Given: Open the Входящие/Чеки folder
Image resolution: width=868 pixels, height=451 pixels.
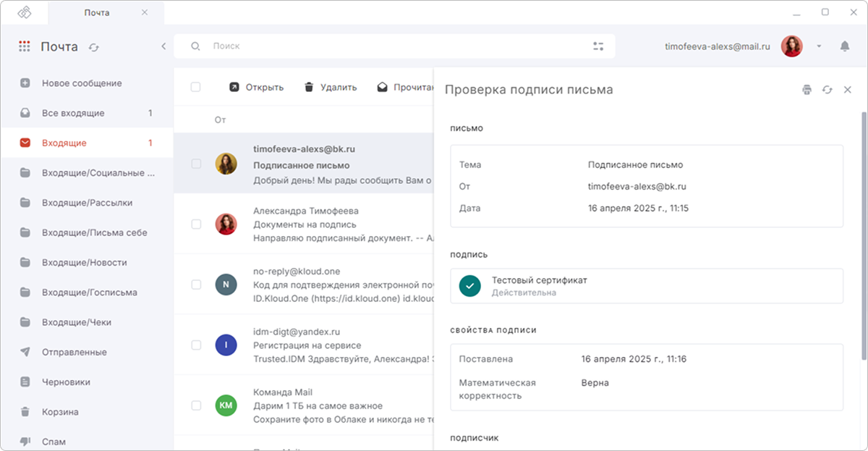Looking at the screenshot, I should (x=87, y=322).
